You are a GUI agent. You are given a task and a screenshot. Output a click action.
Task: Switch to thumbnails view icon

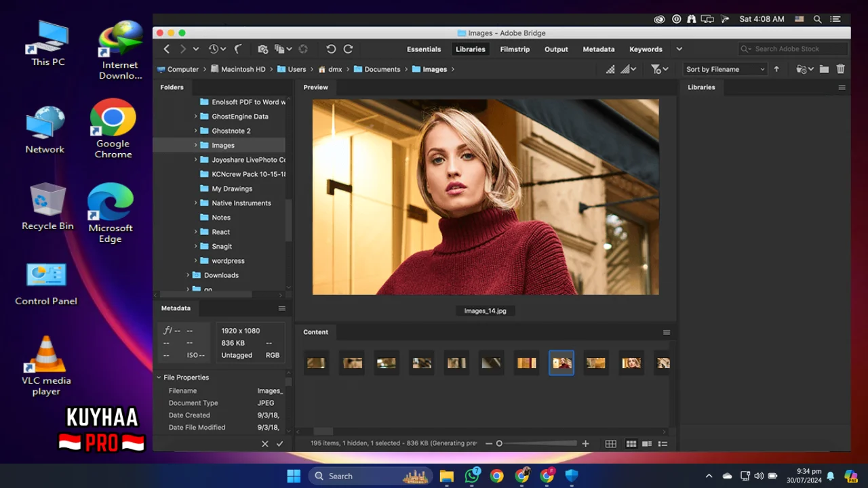pyautogui.click(x=631, y=444)
